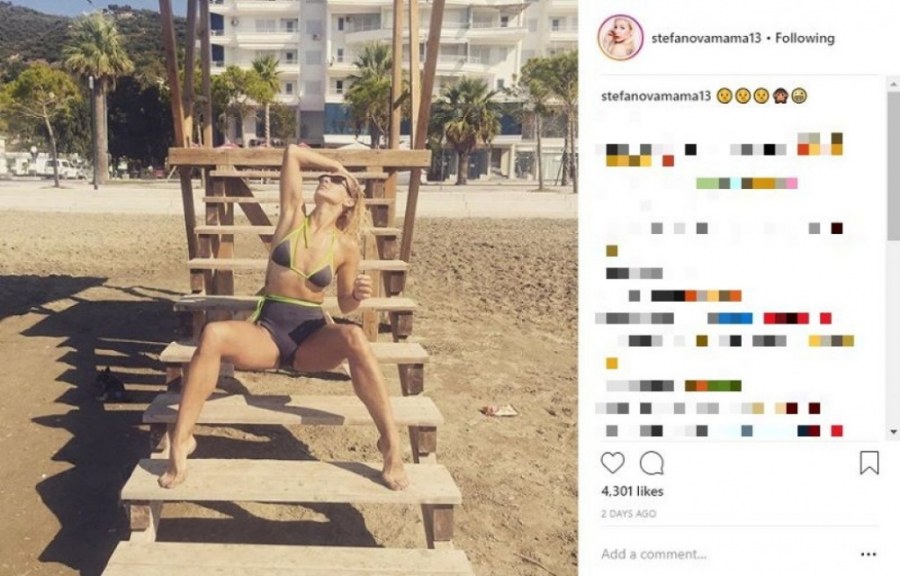Click the third emoji in the caption

click(x=761, y=96)
